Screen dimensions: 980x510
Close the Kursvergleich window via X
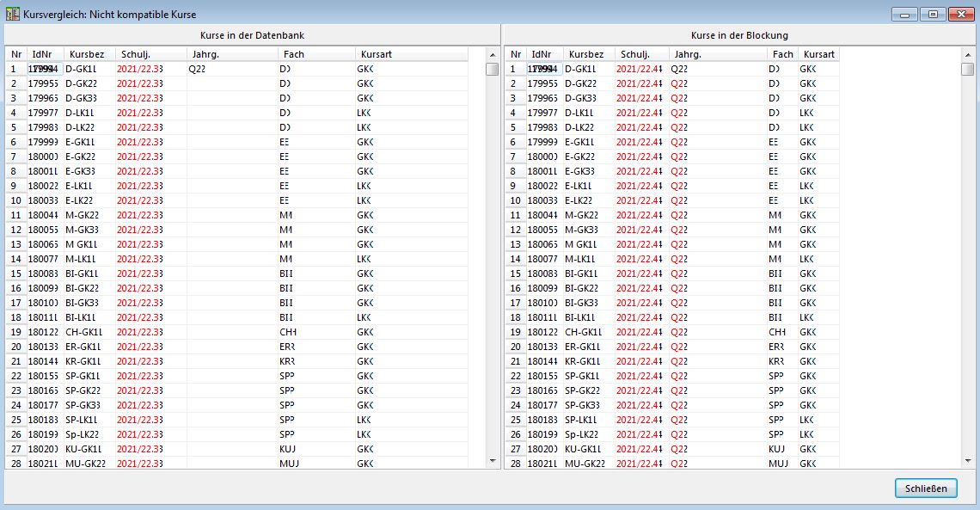click(x=960, y=14)
